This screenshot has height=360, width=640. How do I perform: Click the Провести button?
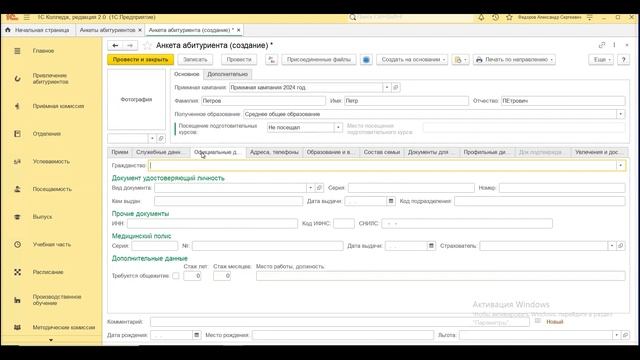point(239,60)
